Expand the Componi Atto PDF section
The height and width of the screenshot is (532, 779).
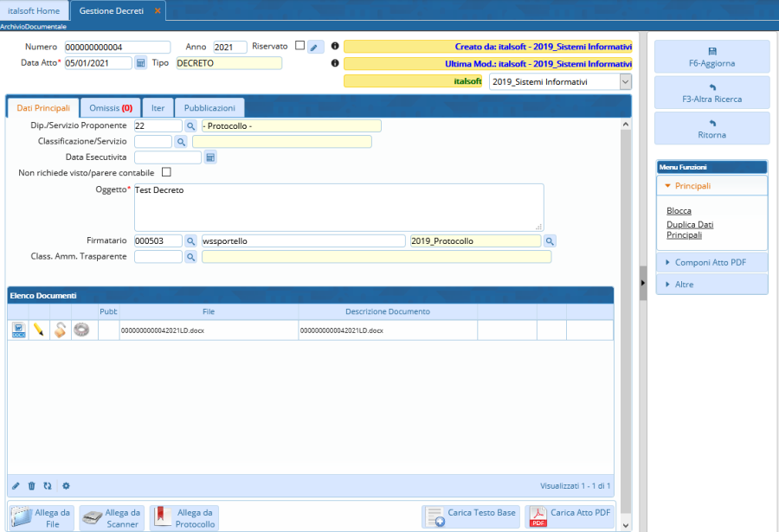pos(711,262)
